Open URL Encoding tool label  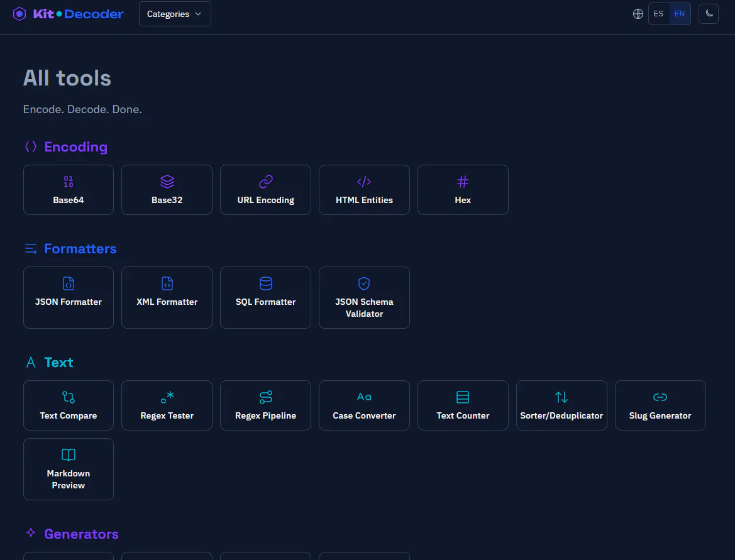(266, 200)
